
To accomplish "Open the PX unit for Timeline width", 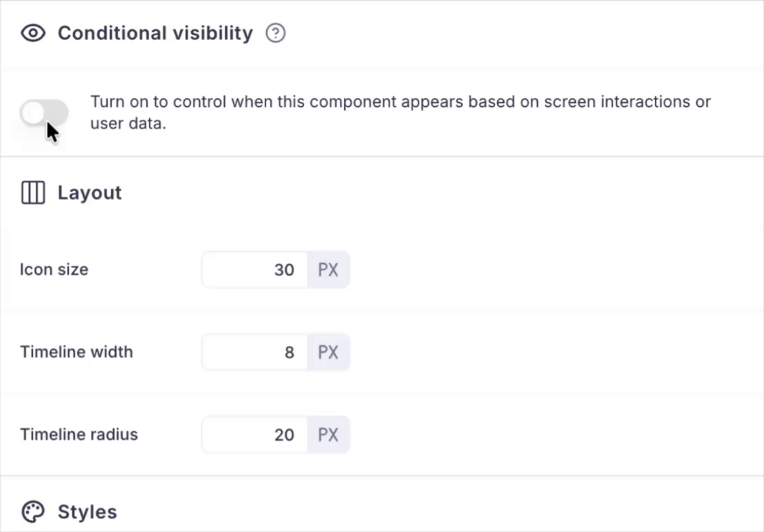I will pyautogui.click(x=328, y=353).
